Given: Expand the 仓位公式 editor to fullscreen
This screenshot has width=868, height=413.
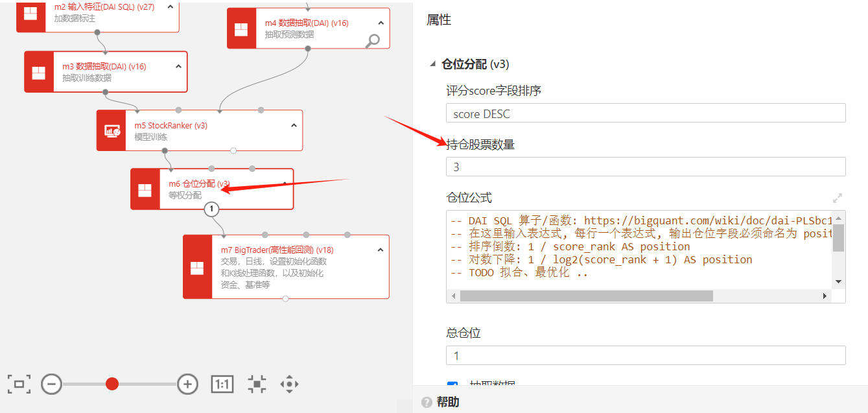Looking at the screenshot, I should pyautogui.click(x=838, y=198).
